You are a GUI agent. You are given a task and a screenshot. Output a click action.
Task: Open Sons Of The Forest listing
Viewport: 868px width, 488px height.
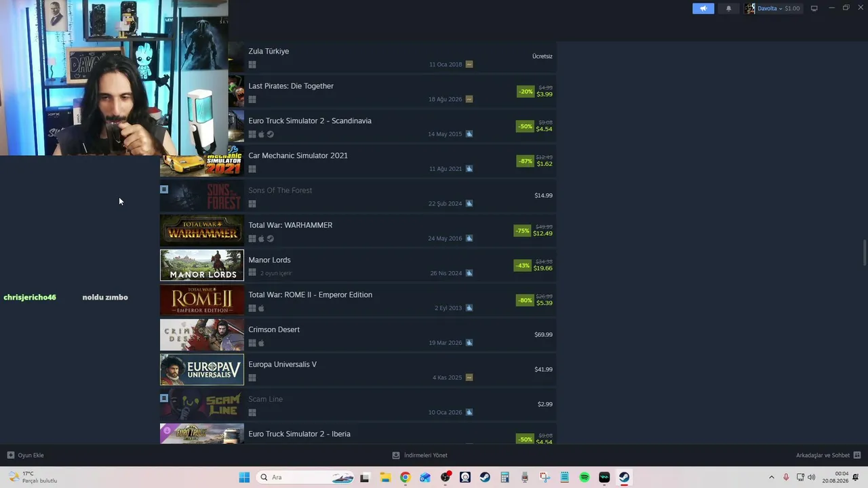[280, 190]
